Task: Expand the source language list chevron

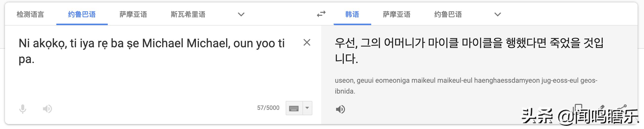Action: coord(241,15)
